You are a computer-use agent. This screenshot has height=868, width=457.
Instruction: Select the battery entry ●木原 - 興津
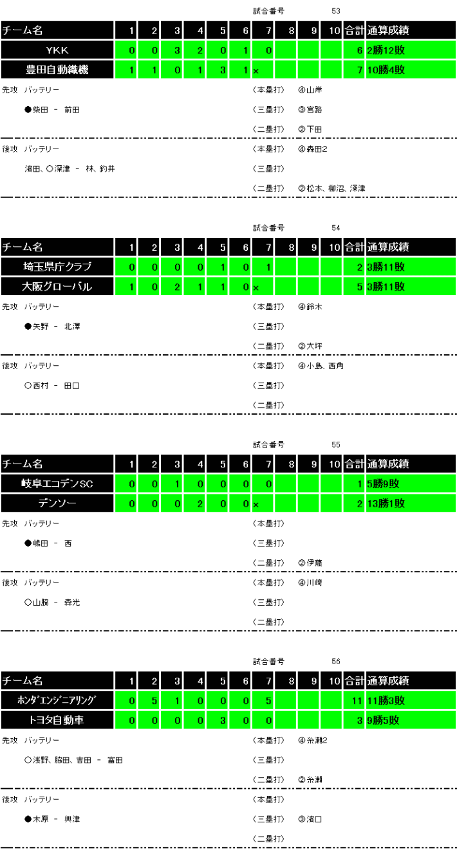(52, 818)
